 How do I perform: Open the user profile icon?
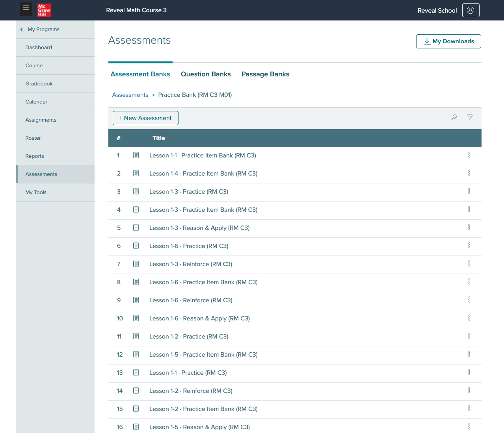coord(471,10)
